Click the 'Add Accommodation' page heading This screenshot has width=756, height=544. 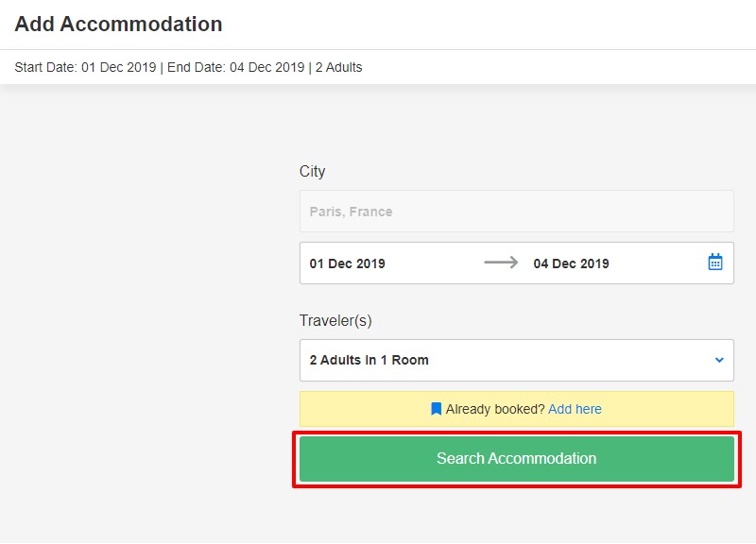pyautogui.click(x=119, y=25)
